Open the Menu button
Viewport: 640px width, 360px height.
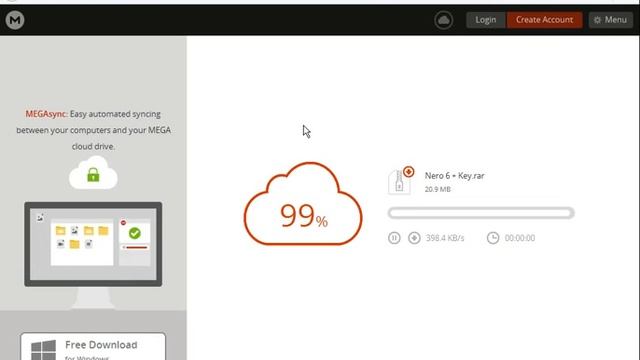coord(611,20)
